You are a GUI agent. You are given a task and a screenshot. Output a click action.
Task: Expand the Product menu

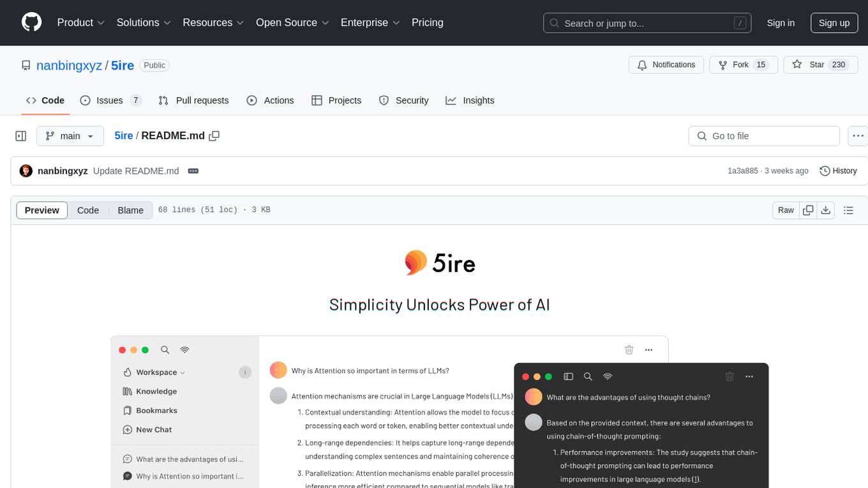tap(81, 22)
